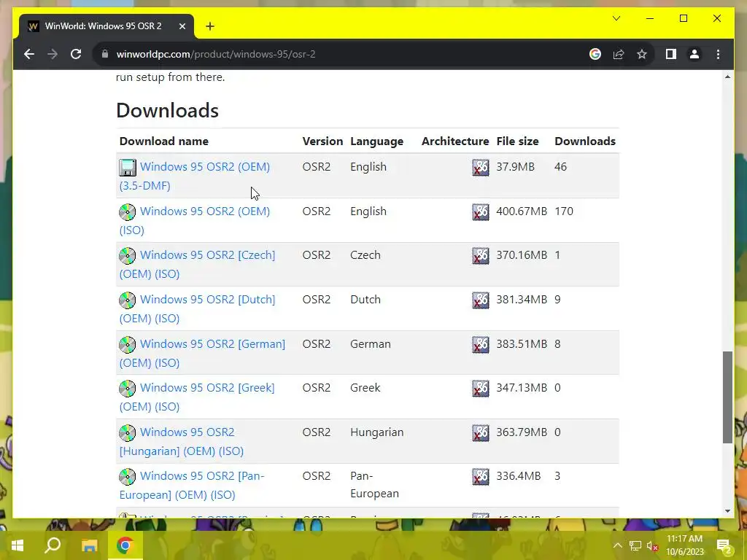Open the tab search dropdown arrow
Viewport: 747px width, 560px height.
[616, 18]
